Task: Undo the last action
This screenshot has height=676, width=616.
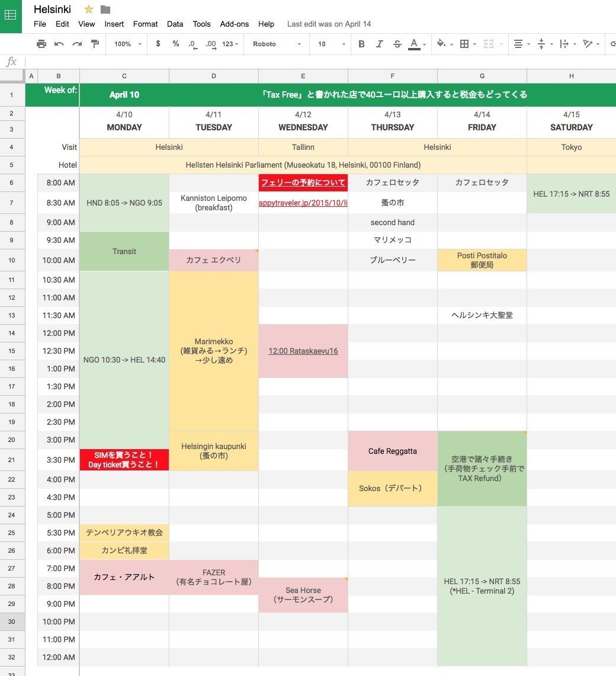Action: (59, 44)
